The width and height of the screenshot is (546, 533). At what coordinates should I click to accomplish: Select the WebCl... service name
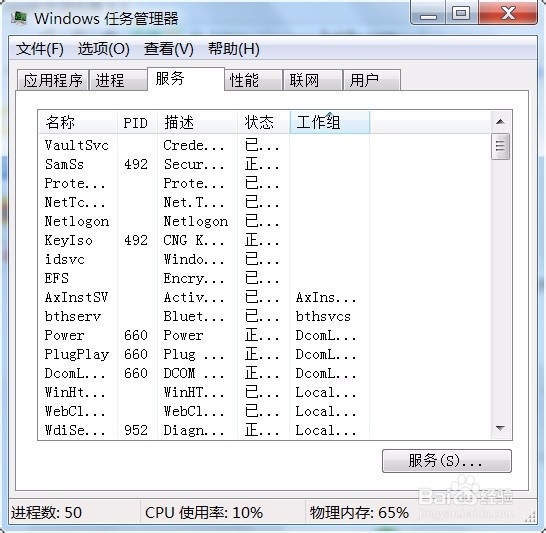click(75, 411)
